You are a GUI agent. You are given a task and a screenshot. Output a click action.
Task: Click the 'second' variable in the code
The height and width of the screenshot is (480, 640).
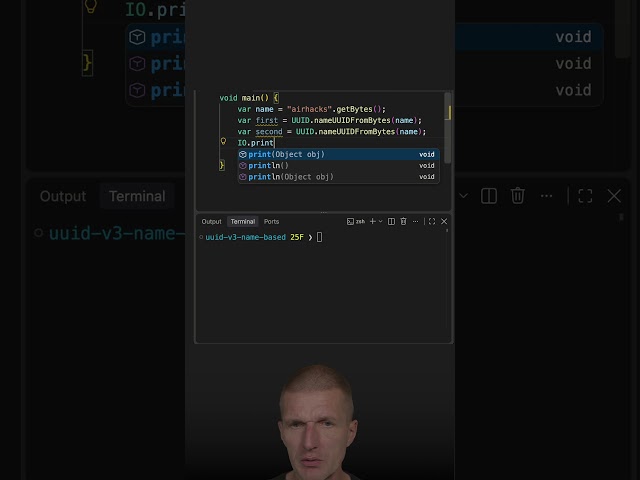269,131
